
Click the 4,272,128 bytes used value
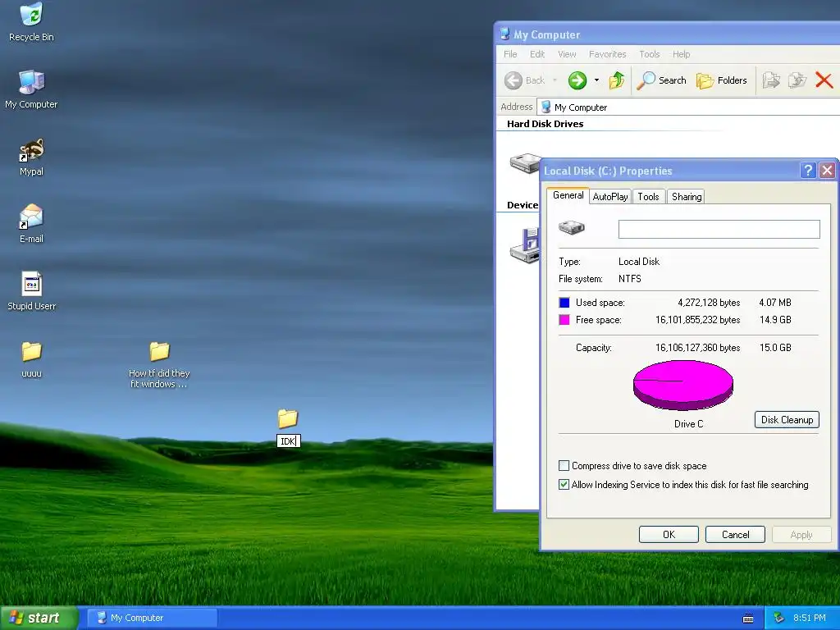tap(709, 303)
